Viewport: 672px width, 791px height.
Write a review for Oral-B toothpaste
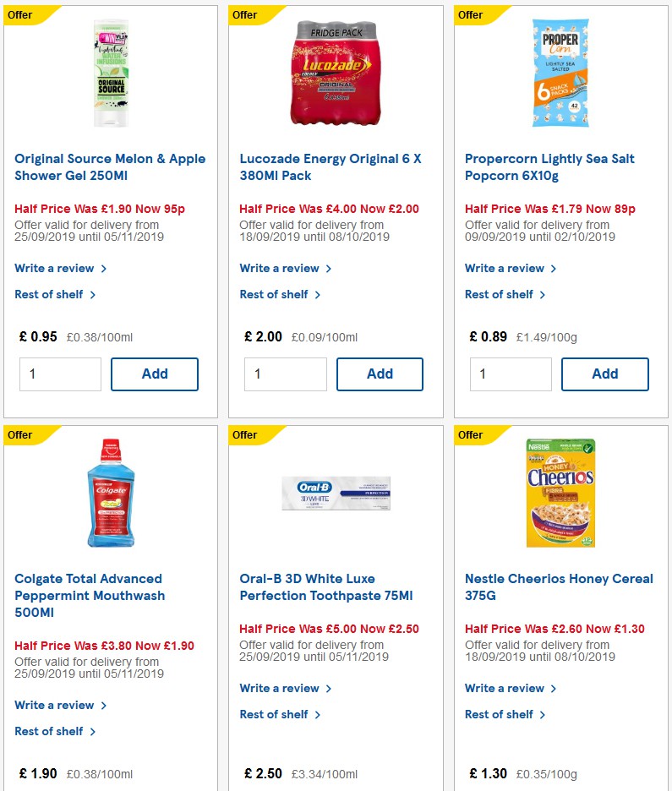[x=280, y=688]
